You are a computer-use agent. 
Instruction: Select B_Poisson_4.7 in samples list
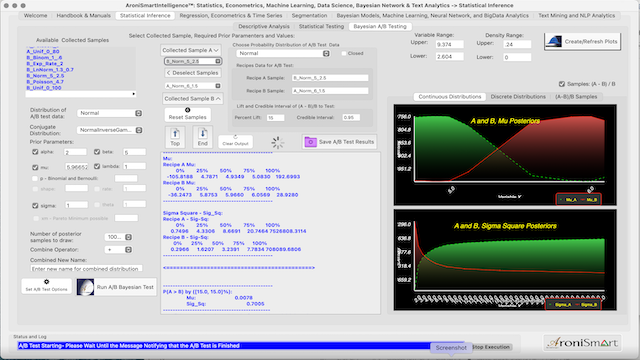(45, 82)
